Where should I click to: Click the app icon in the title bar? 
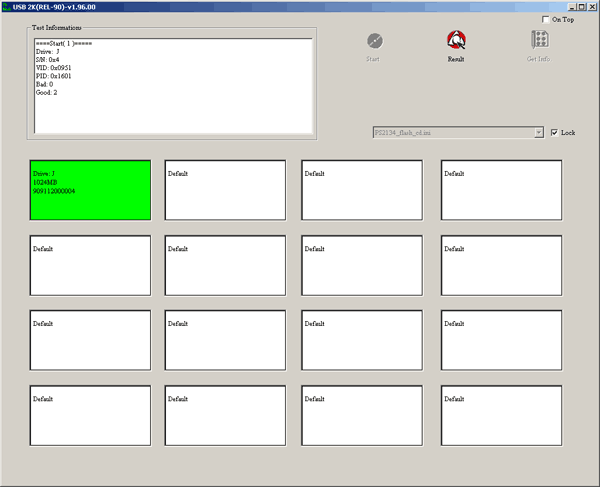[x=6, y=6]
